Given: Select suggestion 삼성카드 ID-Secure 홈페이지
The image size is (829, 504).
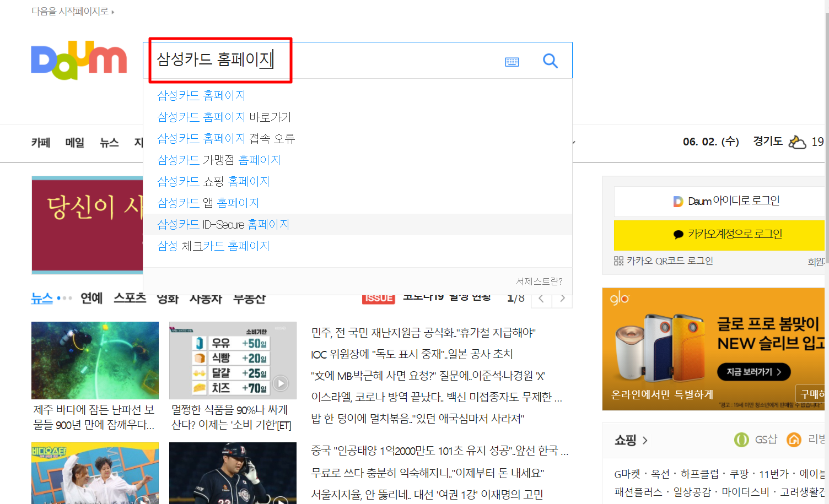Looking at the screenshot, I should [223, 224].
